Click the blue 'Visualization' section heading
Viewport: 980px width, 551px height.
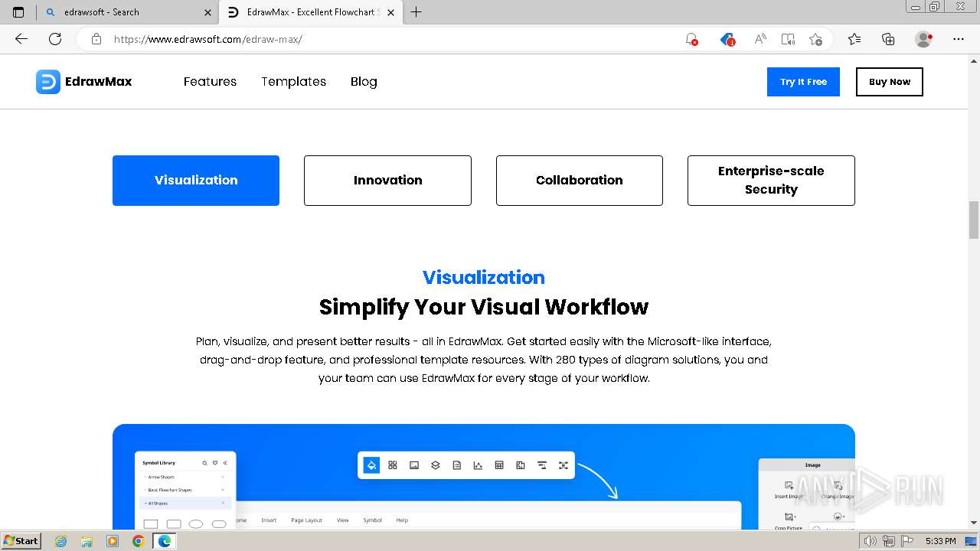click(x=484, y=277)
